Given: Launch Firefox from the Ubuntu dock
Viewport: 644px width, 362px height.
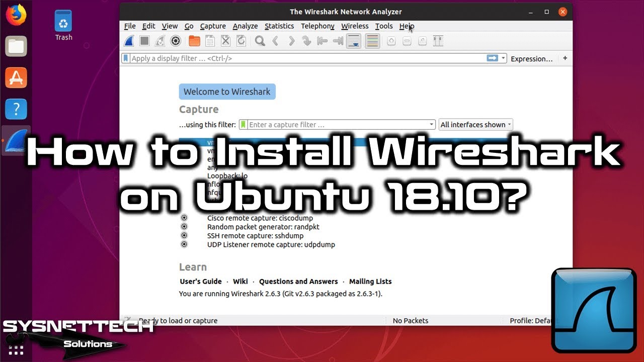Looking at the screenshot, I should [x=16, y=15].
